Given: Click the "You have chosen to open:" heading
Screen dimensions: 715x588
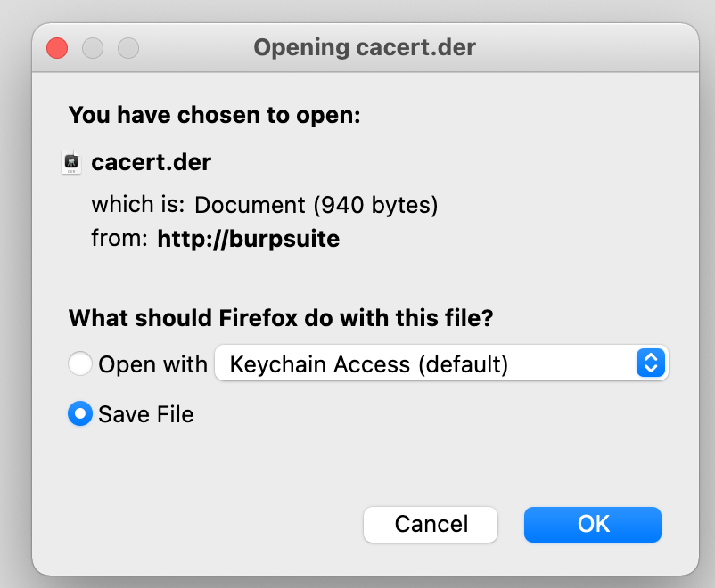Looking at the screenshot, I should click(214, 115).
